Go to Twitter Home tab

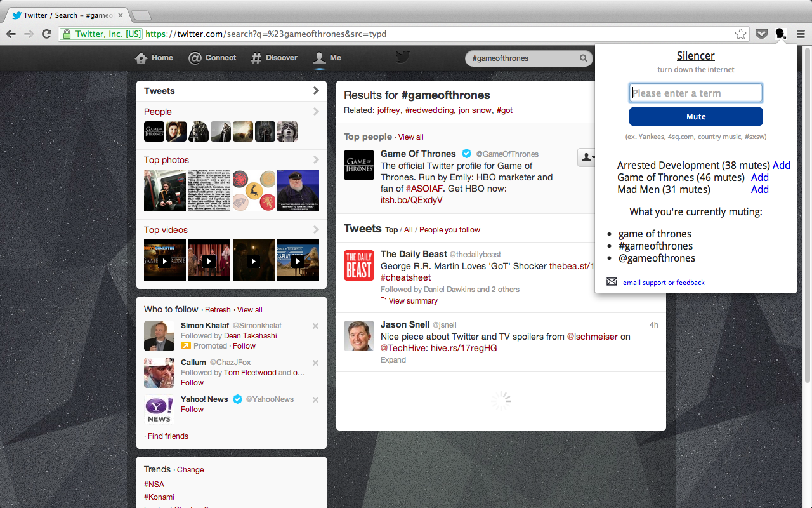[x=154, y=58]
